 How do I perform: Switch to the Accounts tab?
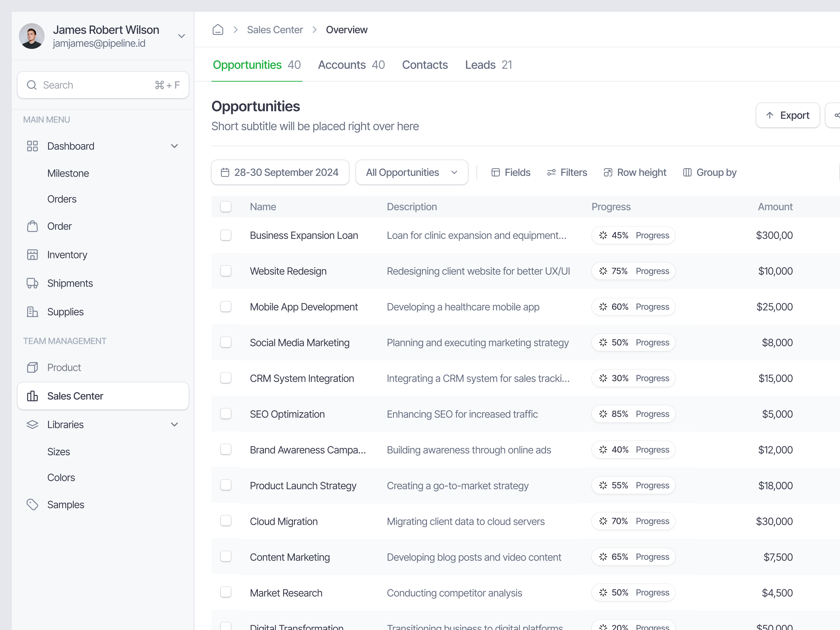click(351, 65)
